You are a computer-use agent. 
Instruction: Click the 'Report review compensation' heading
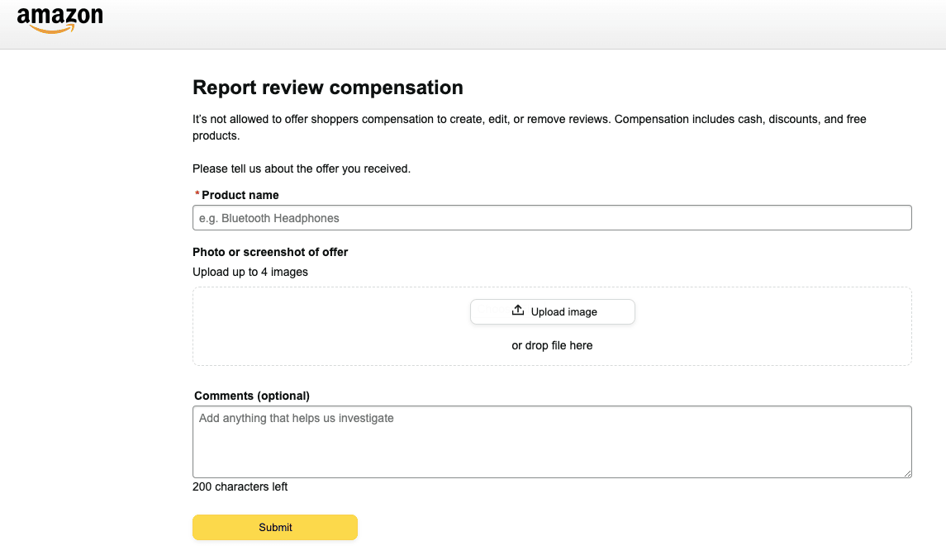click(328, 88)
